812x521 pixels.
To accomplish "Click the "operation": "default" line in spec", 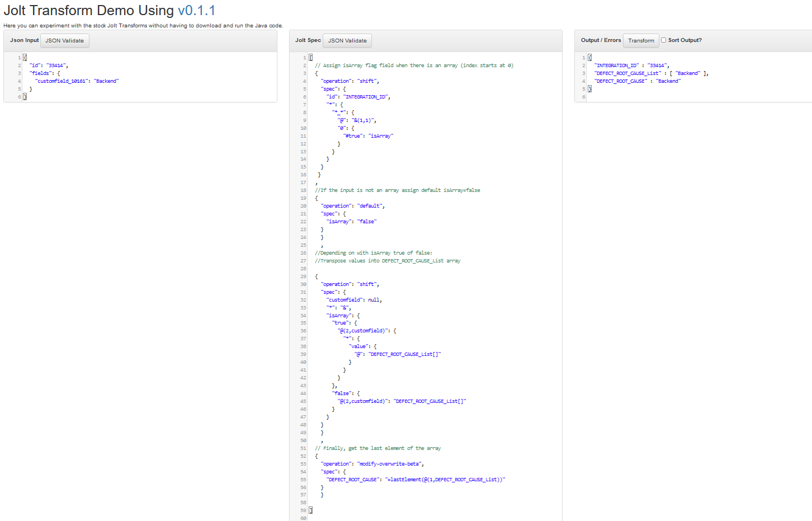I will pyautogui.click(x=353, y=206).
